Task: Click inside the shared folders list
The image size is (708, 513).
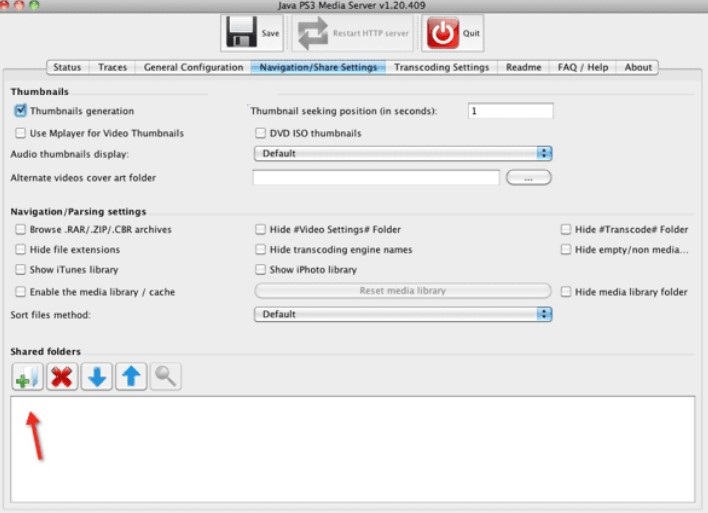Action: point(353,449)
